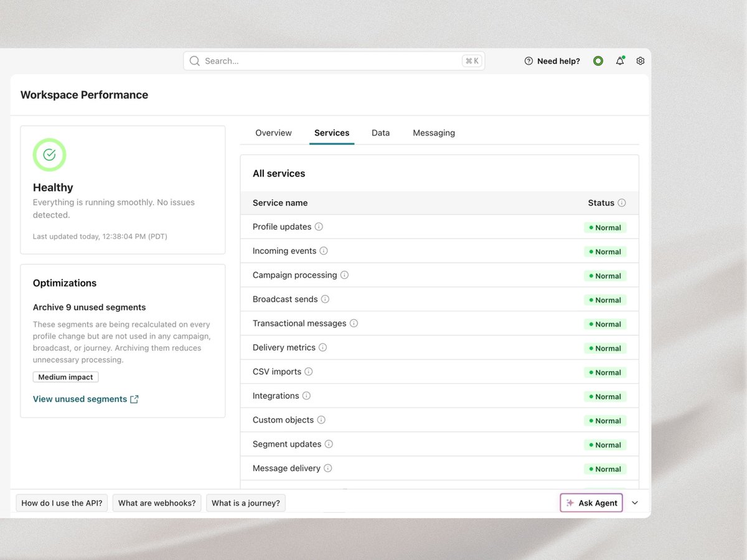Click What are webhooks? suggestion

pyautogui.click(x=157, y=503)
